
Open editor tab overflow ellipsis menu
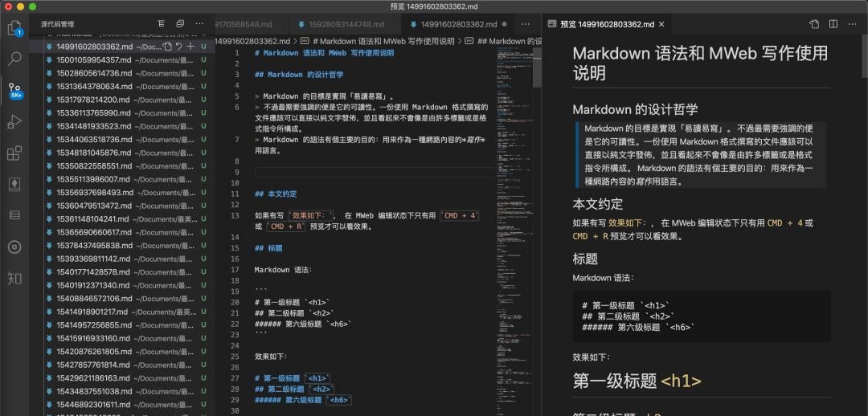click(526, 24)
